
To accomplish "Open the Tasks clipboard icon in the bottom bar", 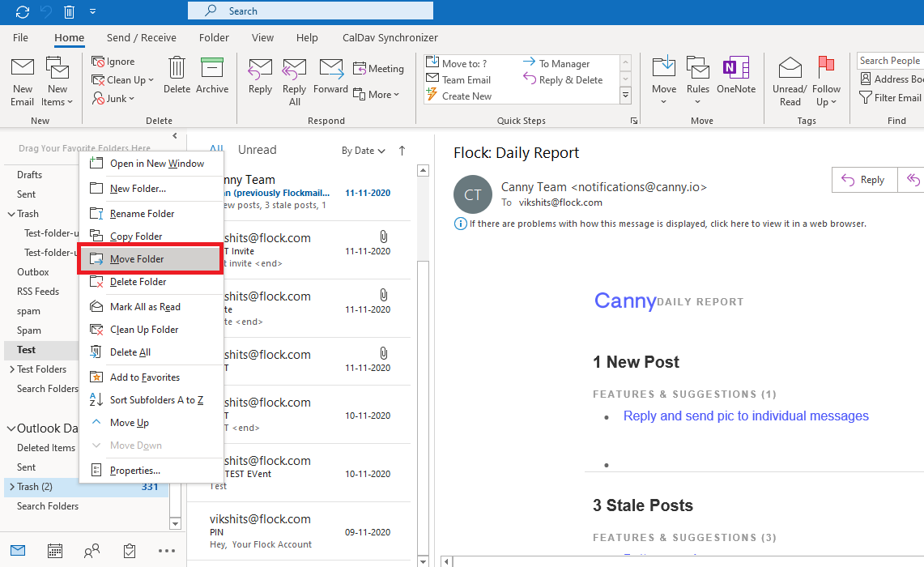I will (130, 551).
